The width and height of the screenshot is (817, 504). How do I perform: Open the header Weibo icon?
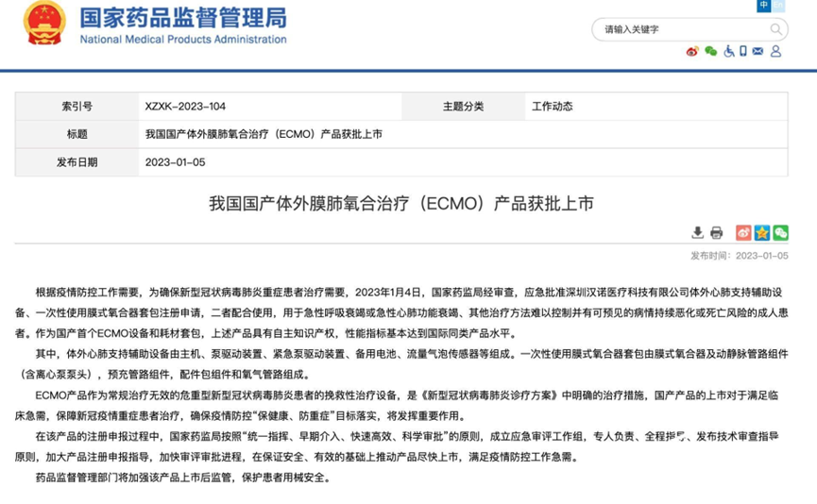692,51
